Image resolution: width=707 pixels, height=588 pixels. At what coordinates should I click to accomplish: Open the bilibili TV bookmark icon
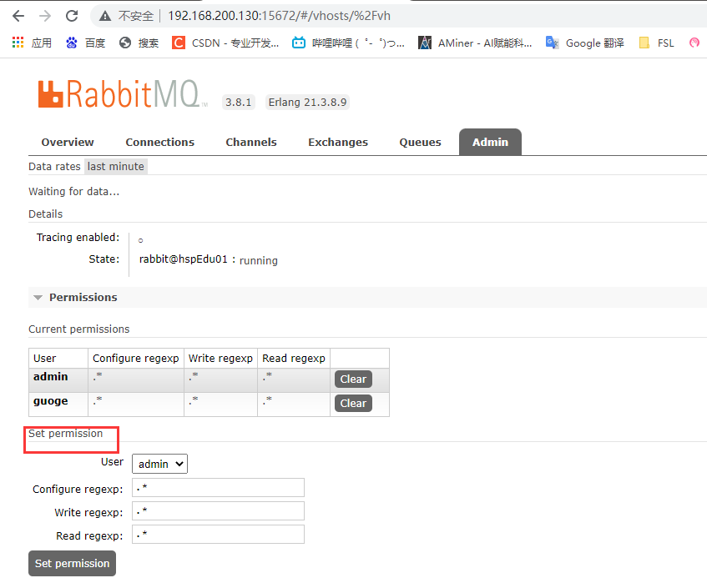(x=299, y=43)
